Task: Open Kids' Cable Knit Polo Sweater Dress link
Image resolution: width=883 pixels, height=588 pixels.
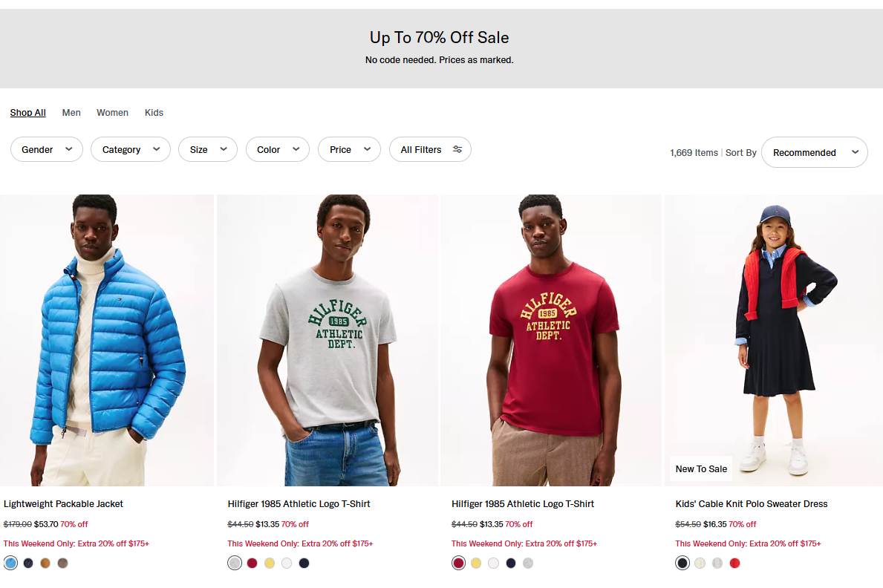Action: pos(751,504)
